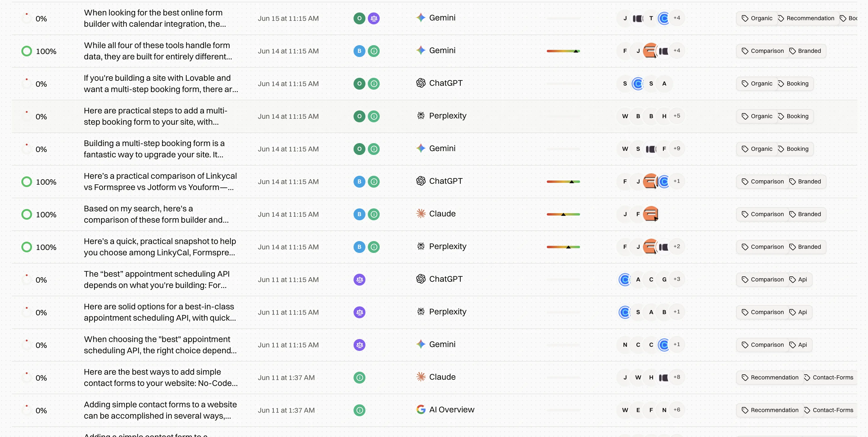Viewport: 868px width, 437px height.
Task: Click the "AI Overview" model name
Action: point(452,410)
